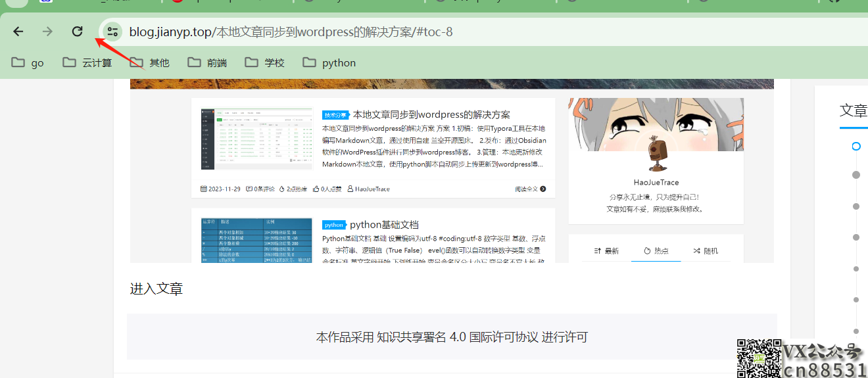Switch to the 最新 tab

pyautogui.click(x=606, y=250)
